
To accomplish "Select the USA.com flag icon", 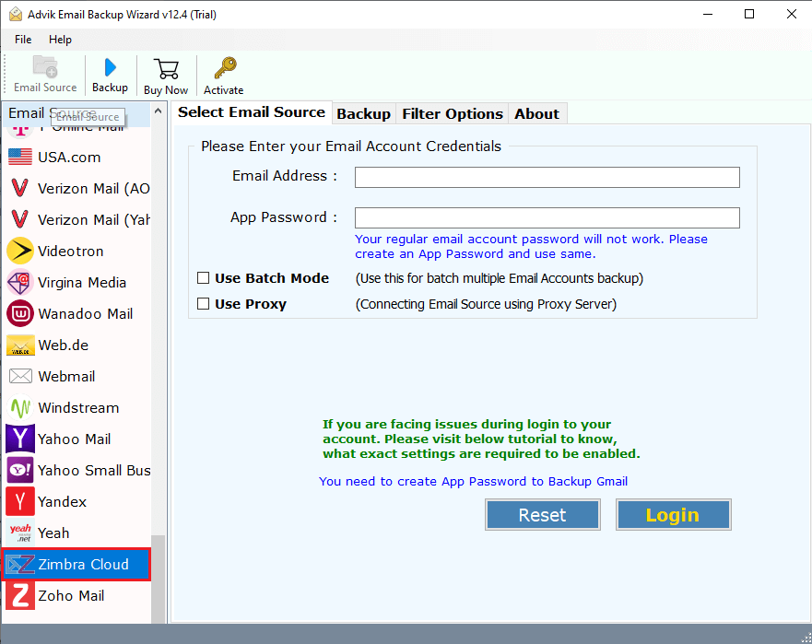I will [x=20, y=157].
